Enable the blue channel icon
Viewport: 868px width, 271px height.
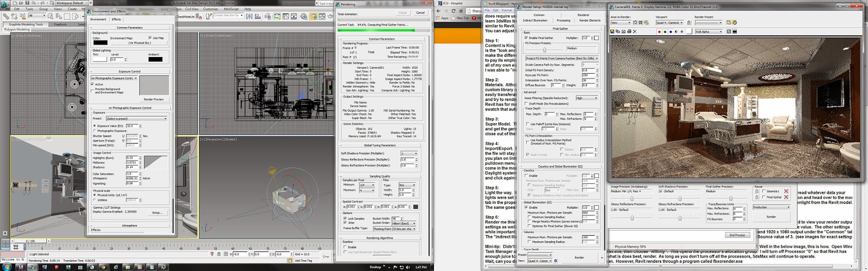pyautogui.click(x=671, y=31)
